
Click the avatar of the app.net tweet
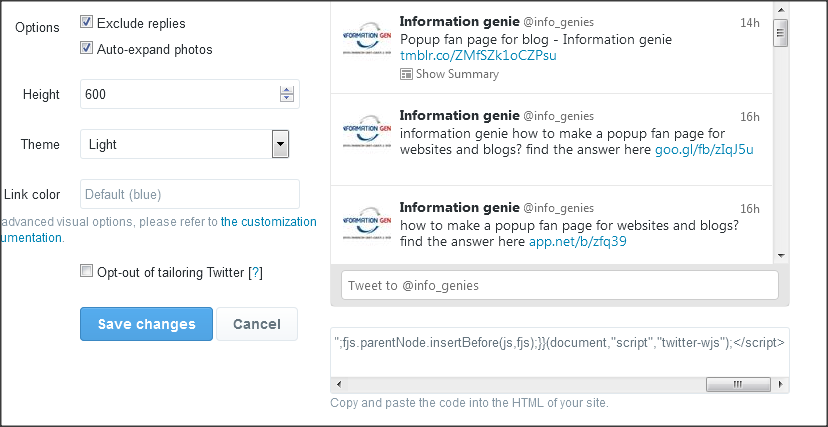click(x=366, y=223)
